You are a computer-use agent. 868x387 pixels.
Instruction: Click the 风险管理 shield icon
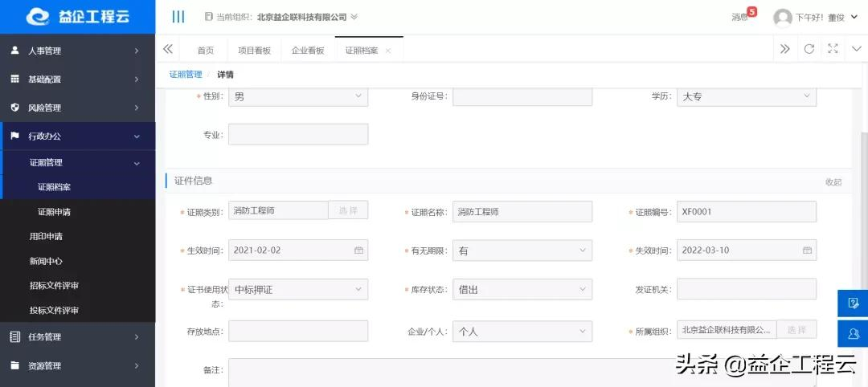click(15, 108)
